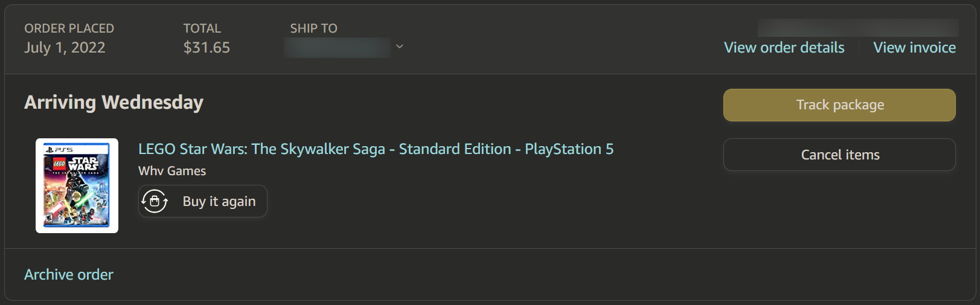Click the TOTAL label
Viewport: 980px width, 305px height.
pyautogui.click(x=202, y=28)
